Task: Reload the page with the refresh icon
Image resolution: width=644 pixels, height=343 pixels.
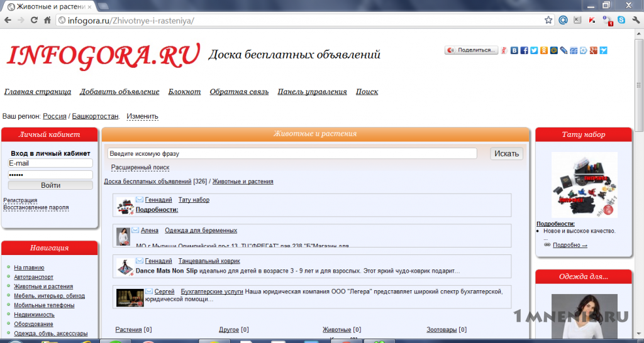Action: pos(34,20)
